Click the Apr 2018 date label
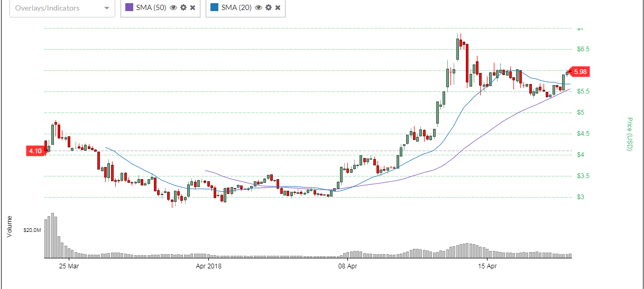644x289 pixels. (209, 266)
